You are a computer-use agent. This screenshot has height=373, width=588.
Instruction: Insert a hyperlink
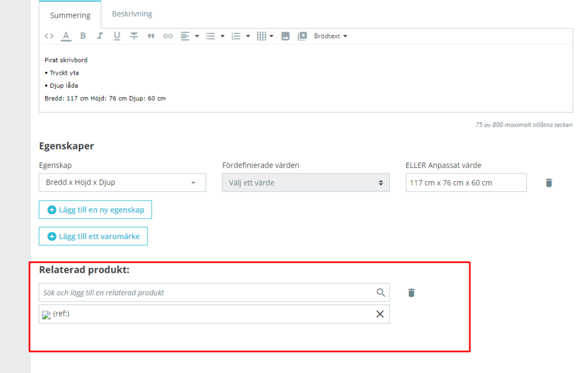click(x=168, y=36)
